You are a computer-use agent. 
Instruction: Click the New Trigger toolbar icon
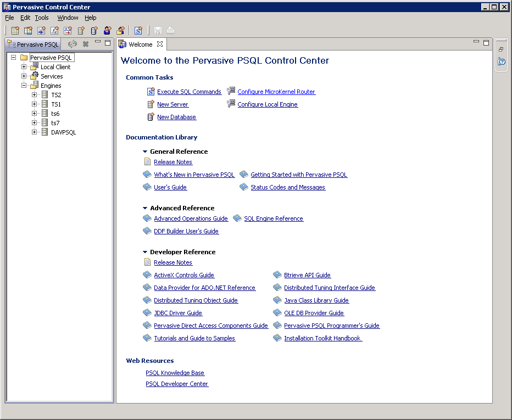point(68,30)
